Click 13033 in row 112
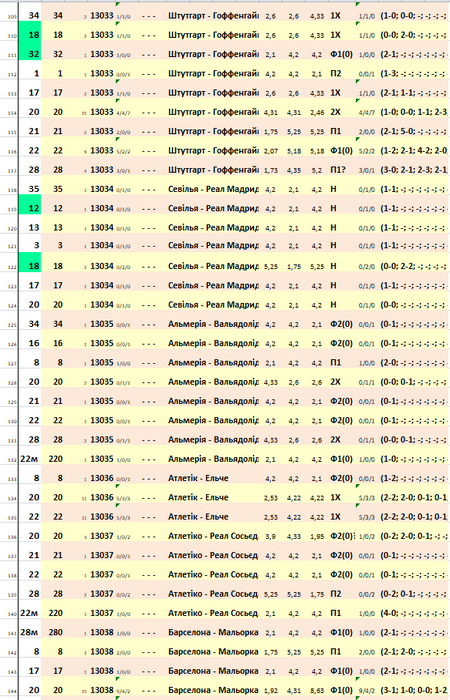 102,73
